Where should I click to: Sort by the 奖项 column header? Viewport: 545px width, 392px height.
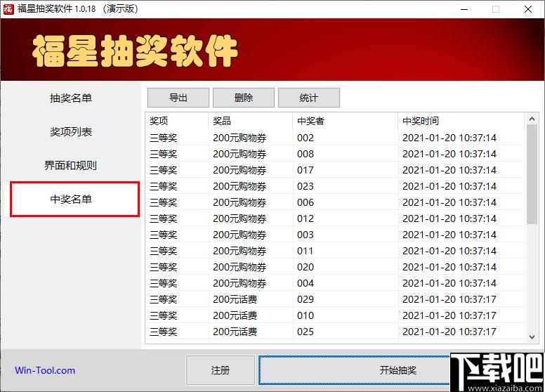click(176, 121)
